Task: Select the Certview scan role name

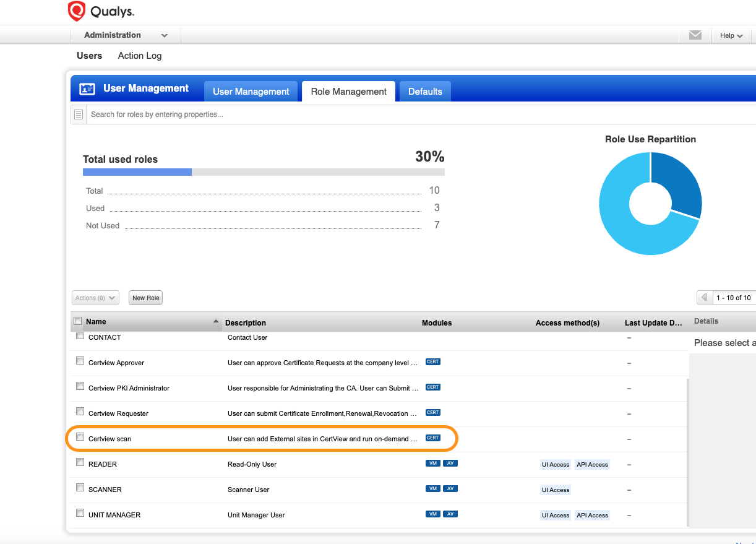Action: 110,439
